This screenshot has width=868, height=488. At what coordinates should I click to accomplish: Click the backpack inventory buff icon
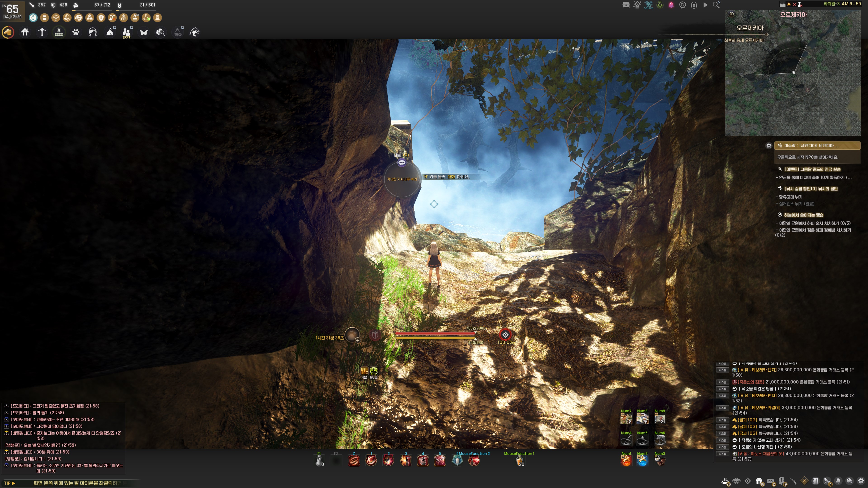tap(45, 18)
